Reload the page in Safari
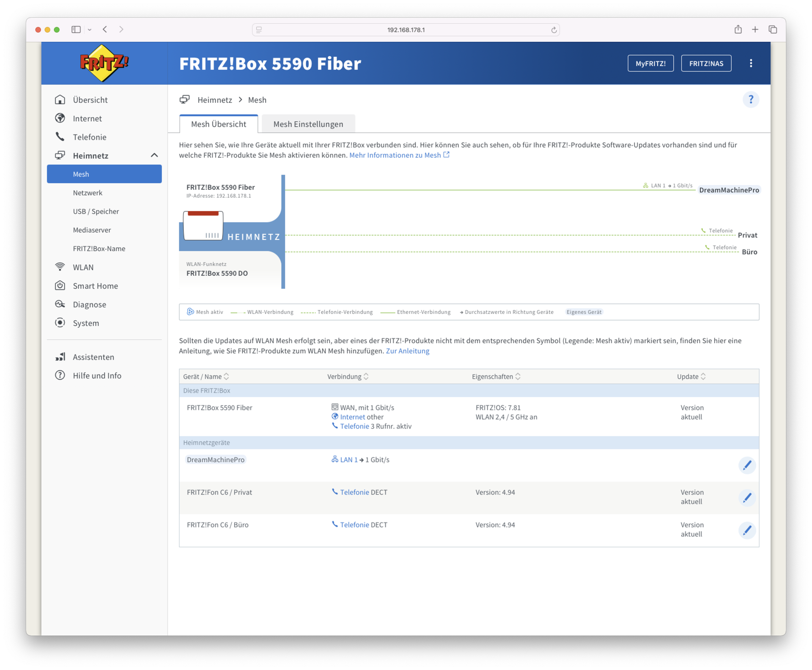The image size is (812, 670). [554, 30]
